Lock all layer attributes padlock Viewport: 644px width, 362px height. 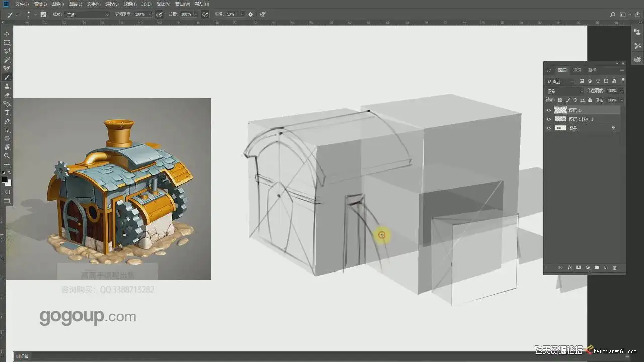pos(590,100)
